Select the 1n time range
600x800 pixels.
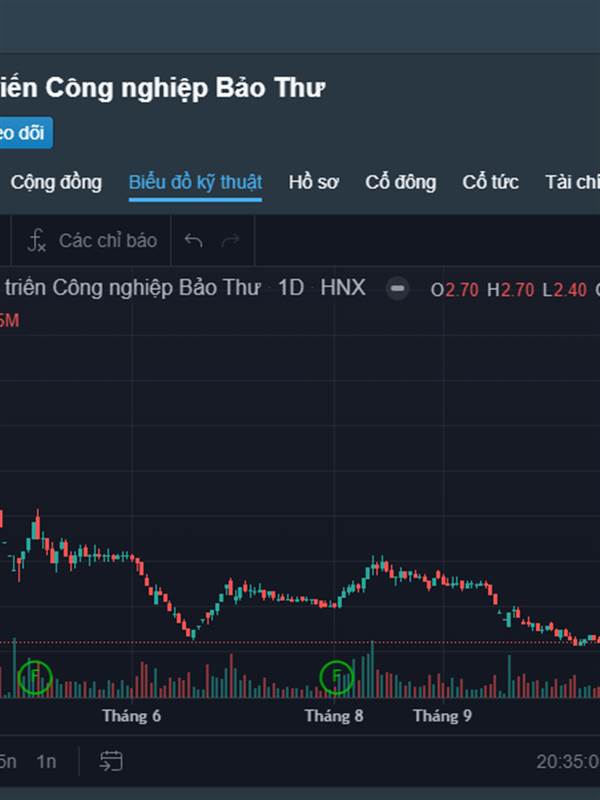tap(46, 761)
